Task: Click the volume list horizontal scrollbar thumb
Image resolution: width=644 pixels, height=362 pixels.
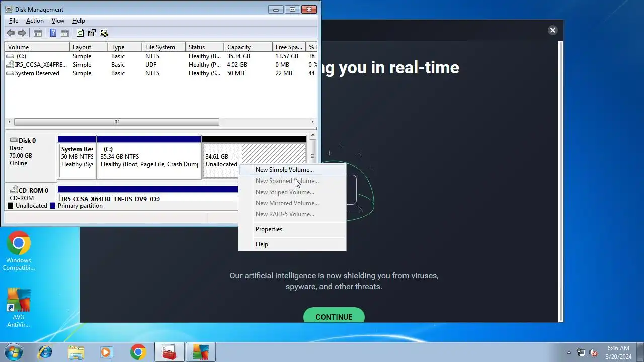Action: coord(117,122)
